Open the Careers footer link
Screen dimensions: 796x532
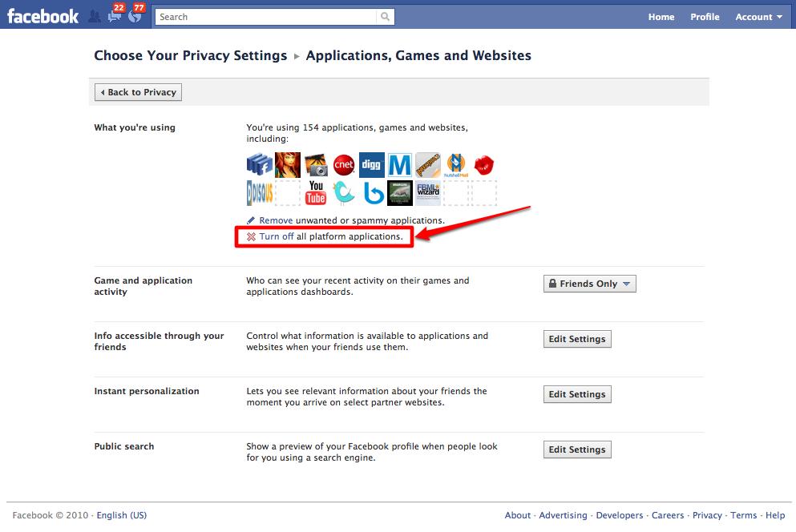pyautogui.click(x=668, y=515)
